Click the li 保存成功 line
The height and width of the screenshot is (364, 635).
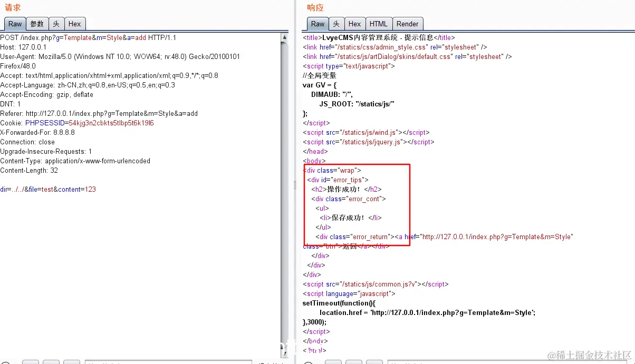click(351, 218)
